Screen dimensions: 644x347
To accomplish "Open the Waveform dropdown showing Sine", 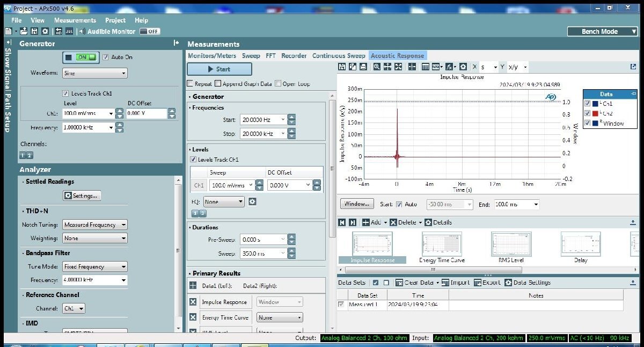I will pyautogui.click(x=94, y=73).
